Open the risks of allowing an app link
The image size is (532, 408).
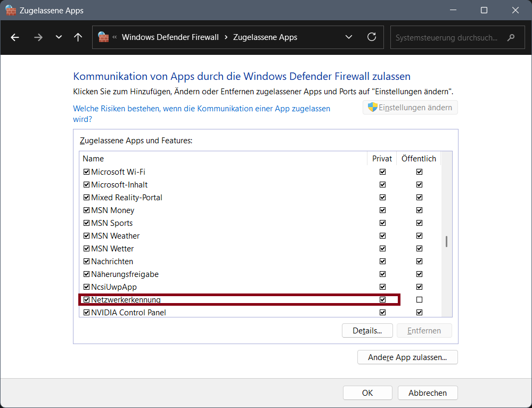coord(201,113)
